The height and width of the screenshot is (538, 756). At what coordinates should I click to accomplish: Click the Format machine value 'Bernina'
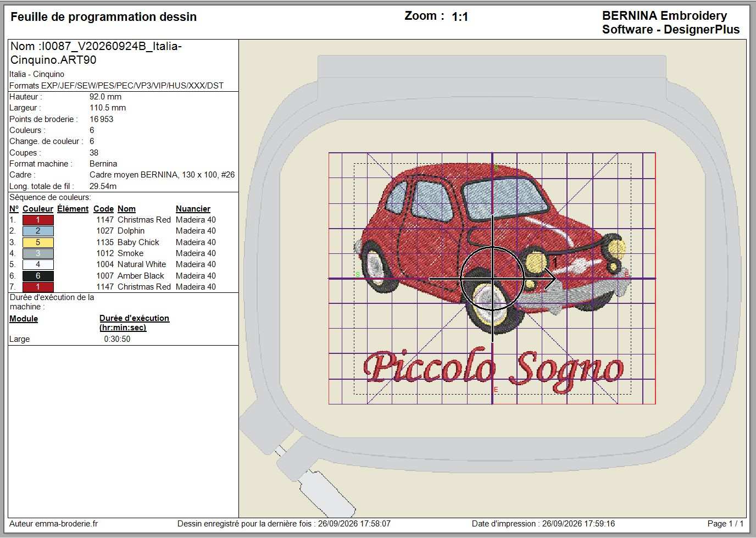103,164
